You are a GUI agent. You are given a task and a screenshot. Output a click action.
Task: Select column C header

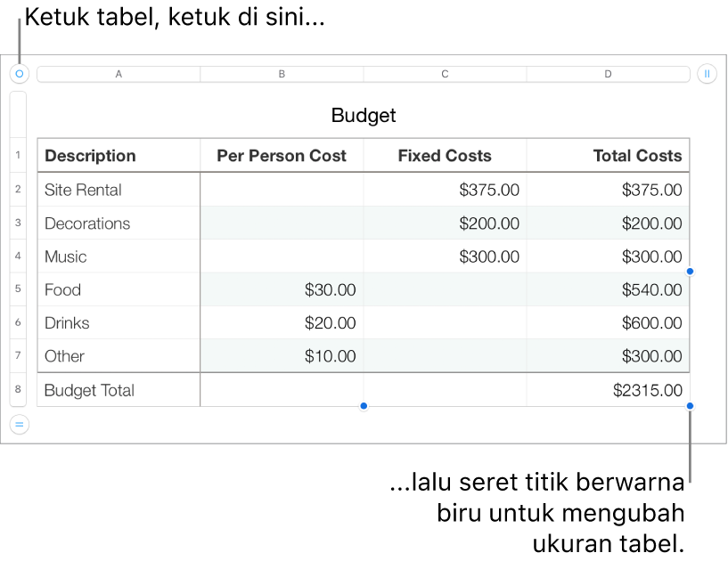coord(445,74)
